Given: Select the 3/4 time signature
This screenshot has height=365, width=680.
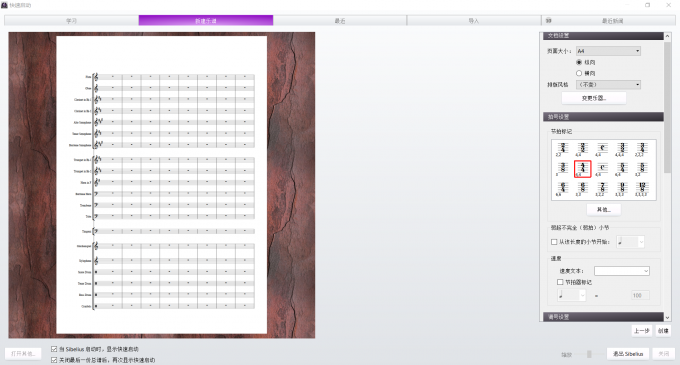Looking at the screenshot, I should coord(642,149).
